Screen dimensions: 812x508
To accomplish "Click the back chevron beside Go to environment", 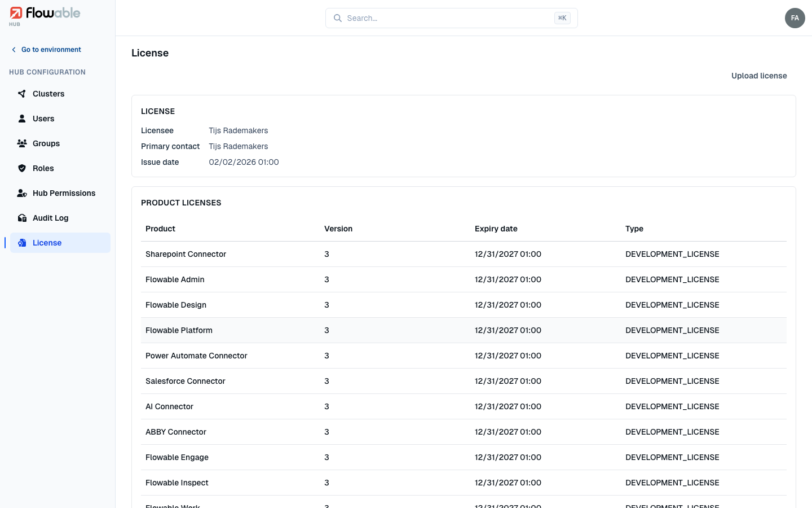I will (14, 50).
